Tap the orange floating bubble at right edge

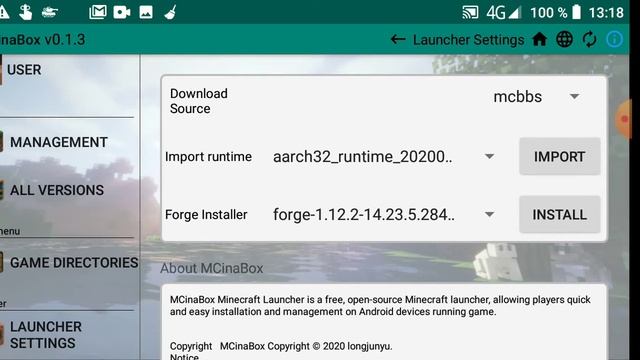point(623,119)
